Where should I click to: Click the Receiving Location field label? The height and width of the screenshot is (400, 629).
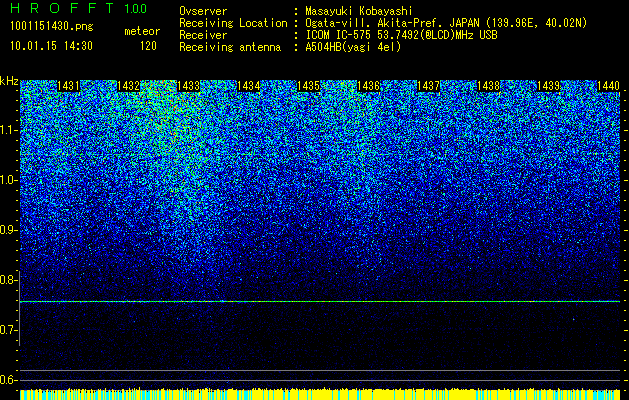[233, 23]
